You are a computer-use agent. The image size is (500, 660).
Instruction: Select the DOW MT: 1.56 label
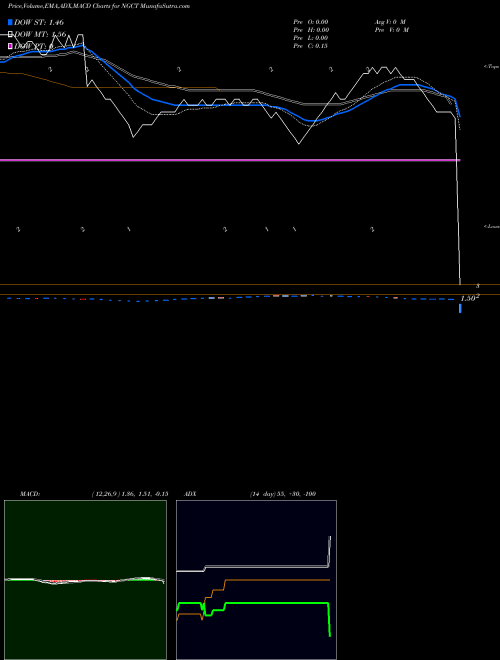point(40,35)
